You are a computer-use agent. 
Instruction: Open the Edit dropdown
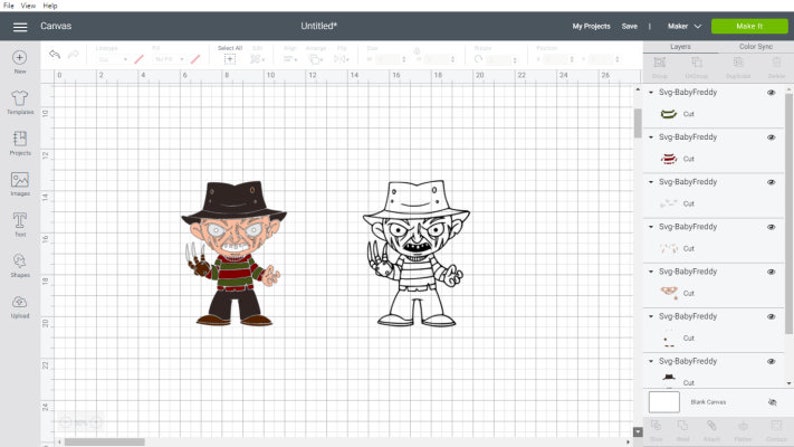point(257,59)
